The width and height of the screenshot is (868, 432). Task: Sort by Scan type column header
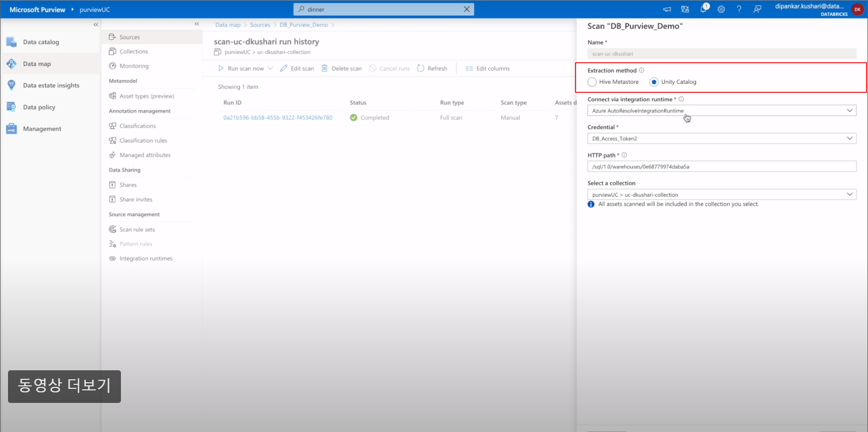[513, 102]
